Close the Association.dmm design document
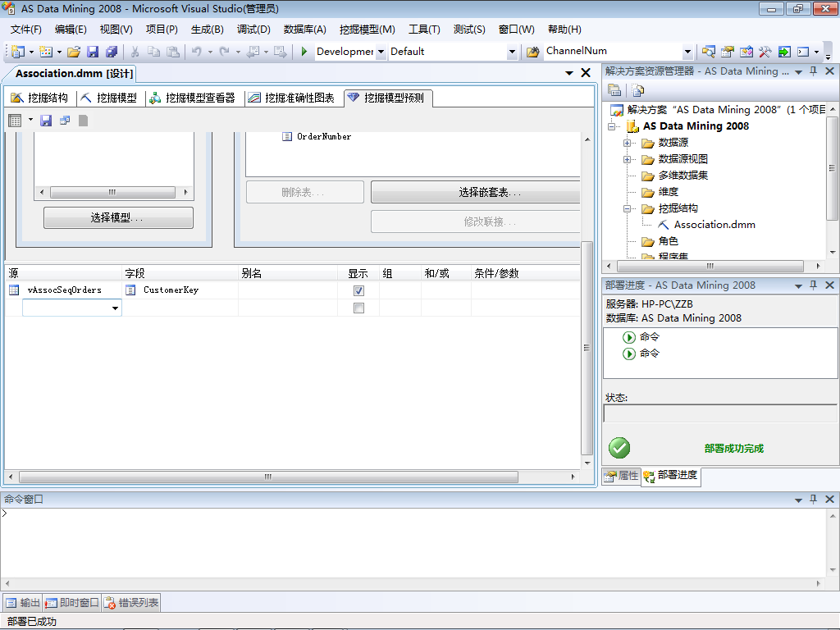This screenshot has height=630, width=840. (x=586, y=73)
